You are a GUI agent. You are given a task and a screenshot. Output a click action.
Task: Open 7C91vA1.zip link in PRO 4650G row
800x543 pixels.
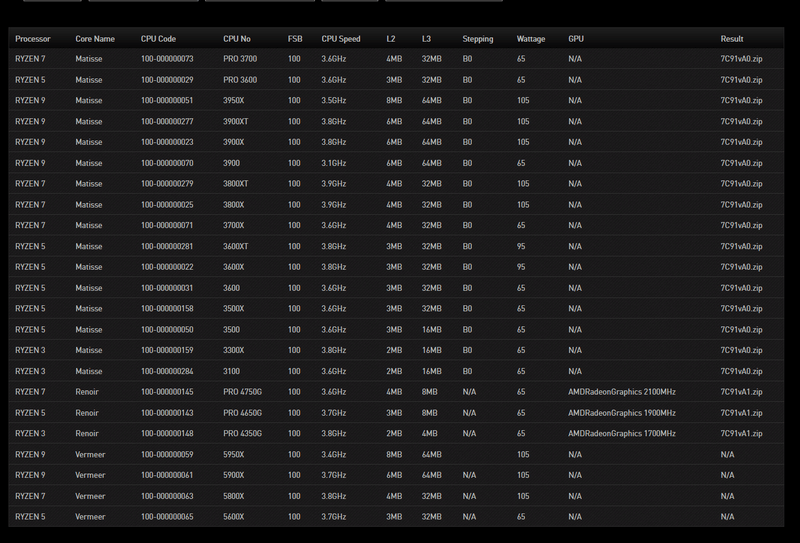(x=741, y=413)
